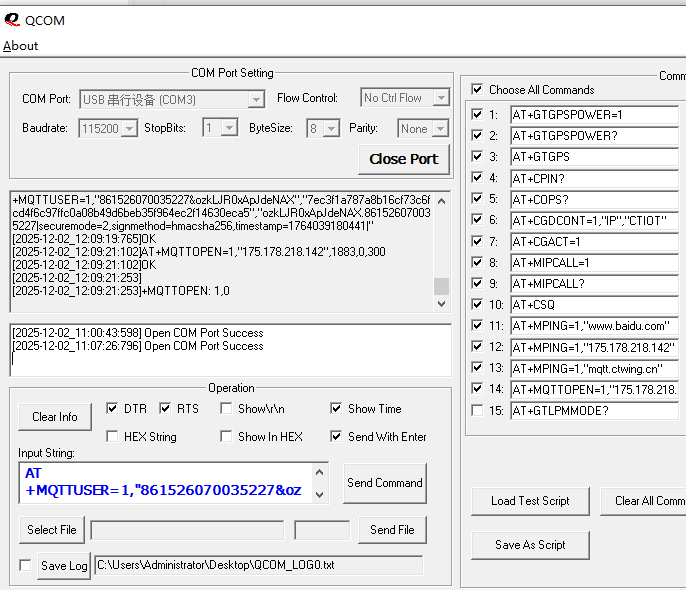The height and width of the screenshot is (590, 686).
Task: Toggle the RTS checkbox
Action: [167, 409]
